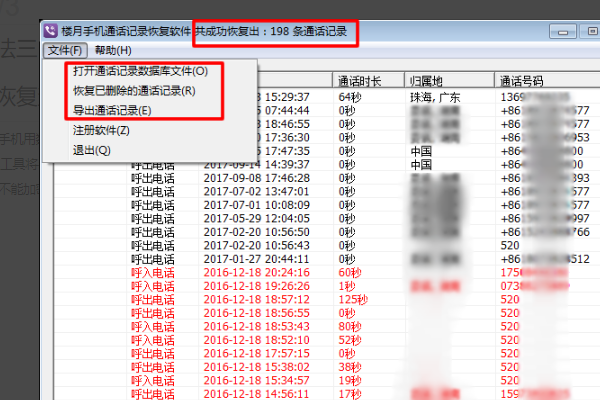This screenshot has width=600, height=400.
Task: Click 中国 location in the 14:39:37 row
Action: (421, 165)
